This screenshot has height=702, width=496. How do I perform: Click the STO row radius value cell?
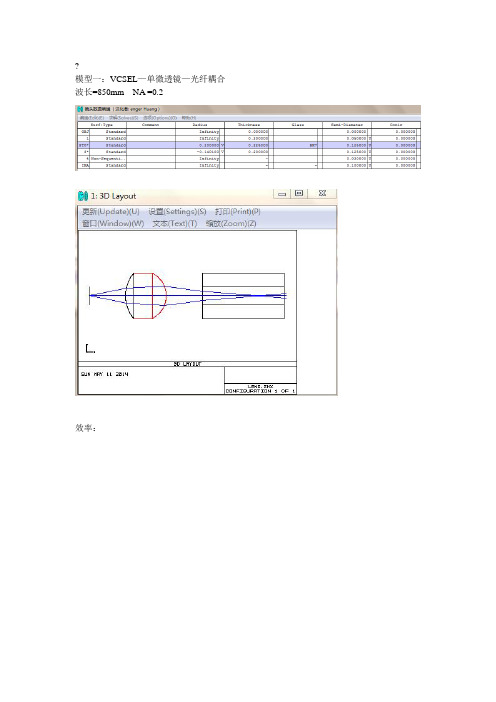coord(197,145)
